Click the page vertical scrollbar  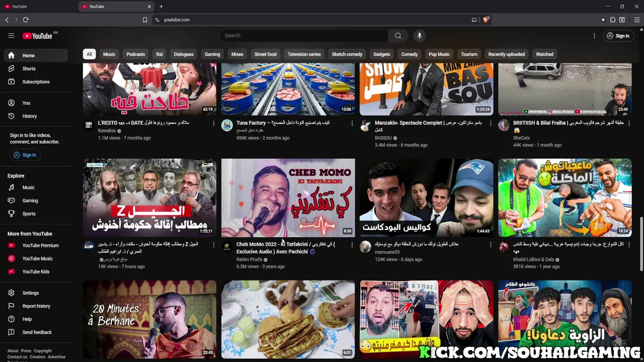click(x=641, y=244)
